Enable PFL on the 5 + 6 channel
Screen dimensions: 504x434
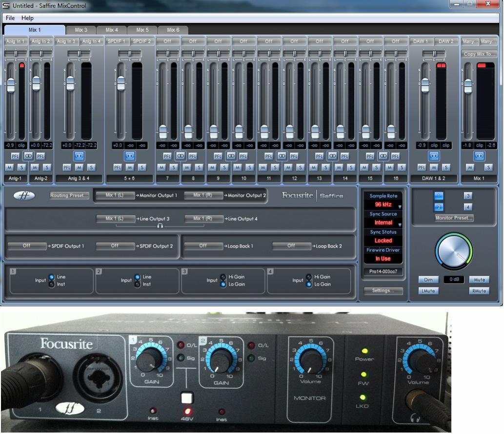(118, 167)
